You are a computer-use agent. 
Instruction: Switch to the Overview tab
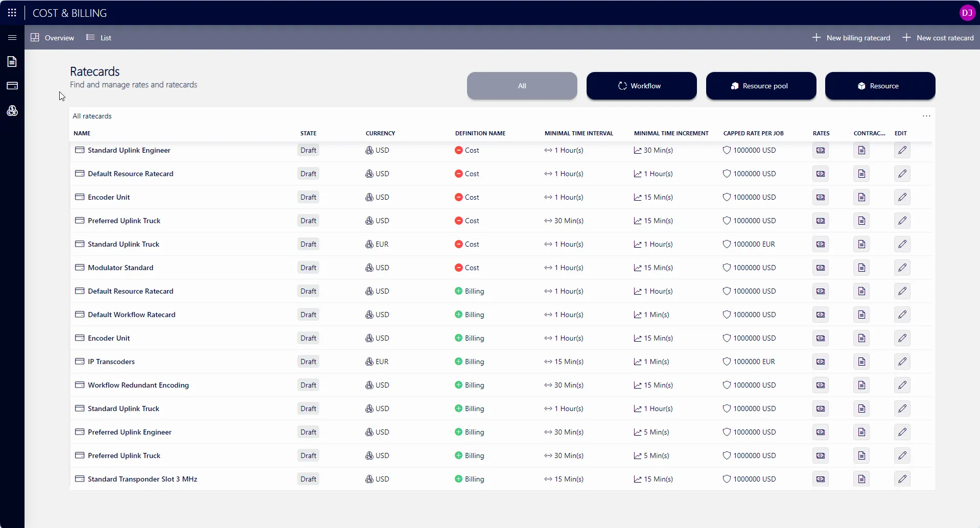pyautogui.click(x=53, y=38)
